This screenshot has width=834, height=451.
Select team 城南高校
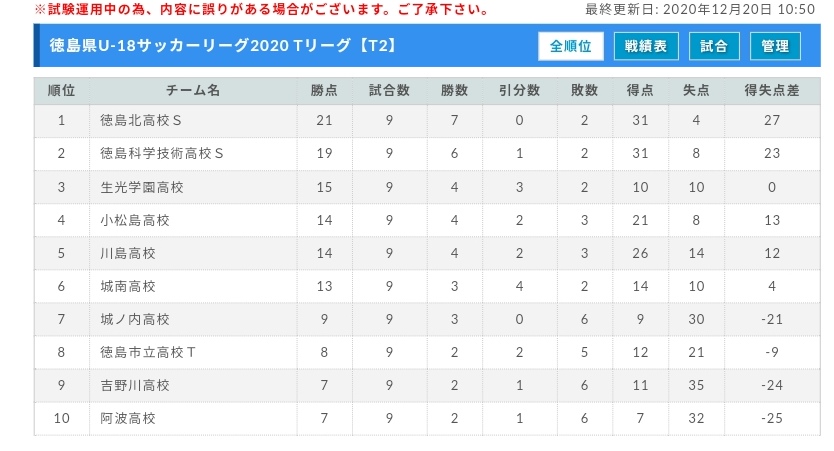click(x=128, y=286)
